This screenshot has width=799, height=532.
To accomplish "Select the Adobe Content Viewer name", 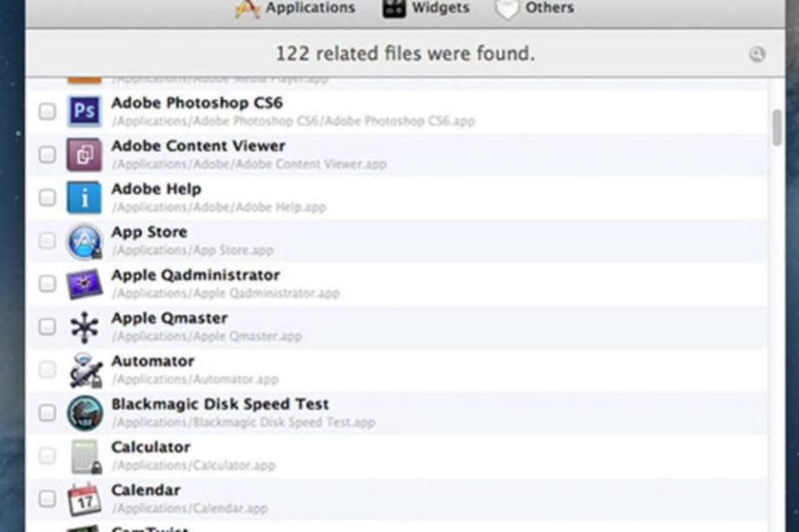I will click(x=198, y=146).
